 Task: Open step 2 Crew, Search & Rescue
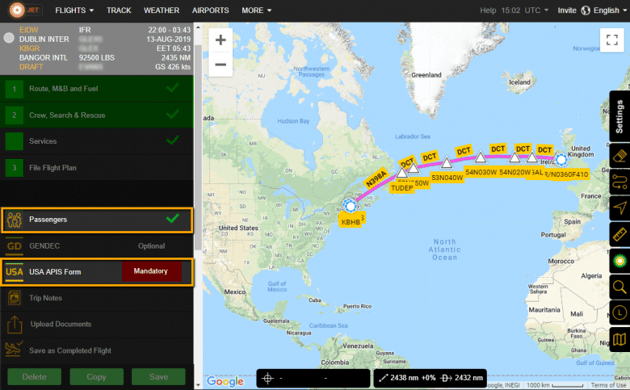click(x=97, y=115)
